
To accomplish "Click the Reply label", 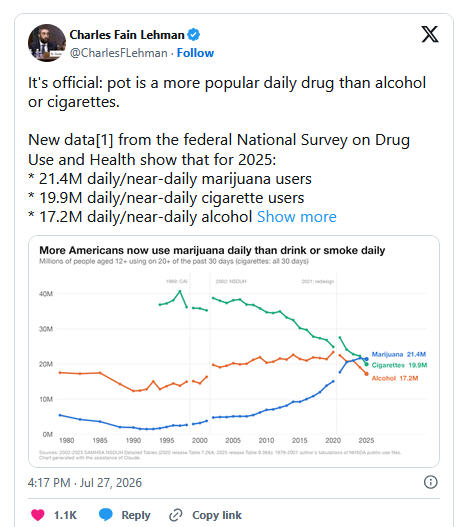I will coord(136,515).
